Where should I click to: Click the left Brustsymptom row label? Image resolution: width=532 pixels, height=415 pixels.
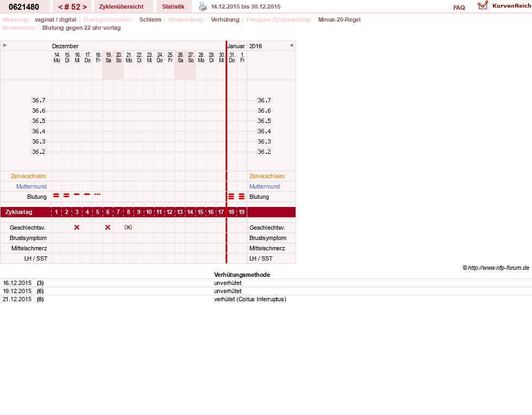tap(28, 238)
